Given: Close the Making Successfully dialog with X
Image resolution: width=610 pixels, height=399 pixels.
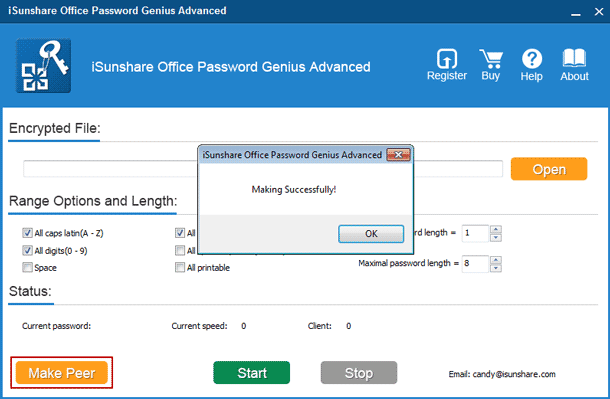Looking at the screenshot, I should coord(398,155).
